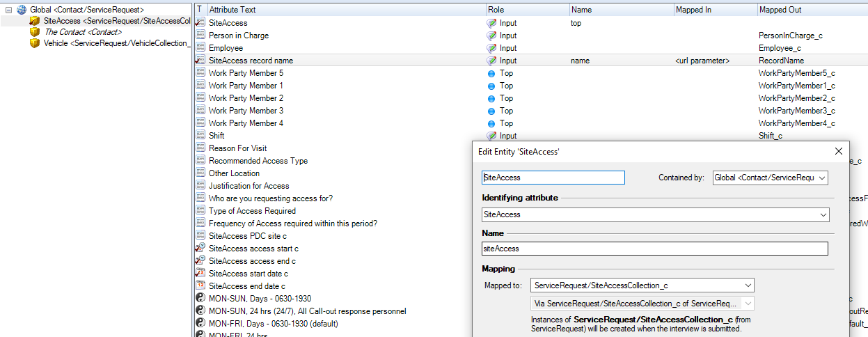Viewport: 868px width, 337px height.
Task: Select 'Frequency of Access required within this period?' row
Action: click(x=293, y=224)
